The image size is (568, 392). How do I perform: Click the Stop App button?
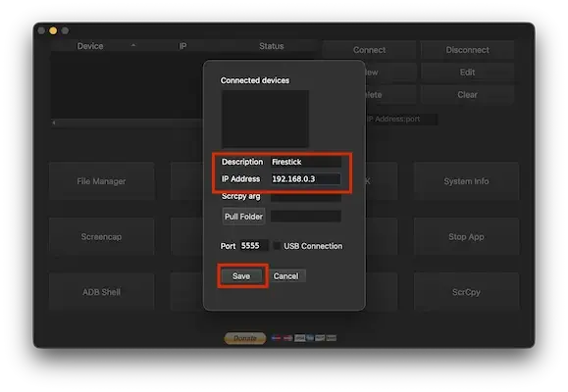click(x=466, y=237)
